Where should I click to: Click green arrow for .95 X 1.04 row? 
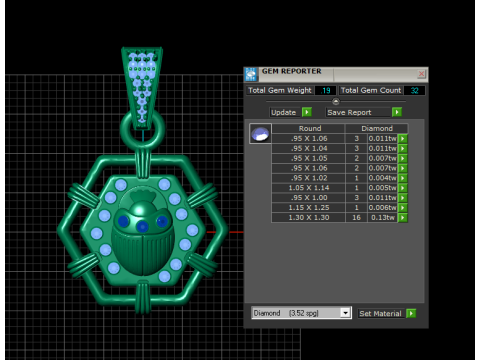[403, 148]
